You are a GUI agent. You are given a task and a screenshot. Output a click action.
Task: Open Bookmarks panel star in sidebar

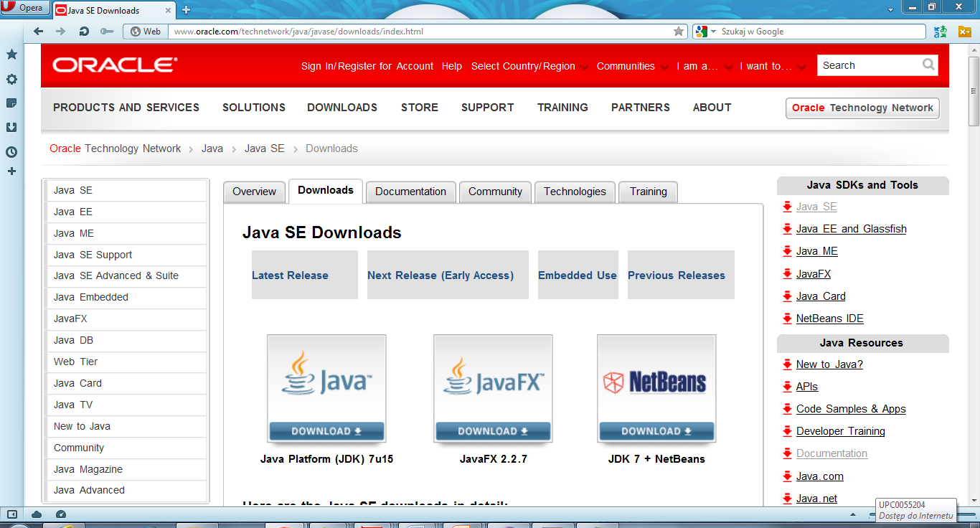click(x=11, y=55)
